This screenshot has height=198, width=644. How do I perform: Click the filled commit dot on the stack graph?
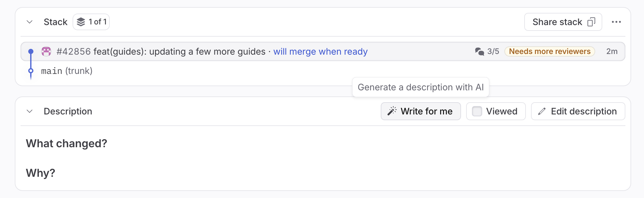click(31, 51)
